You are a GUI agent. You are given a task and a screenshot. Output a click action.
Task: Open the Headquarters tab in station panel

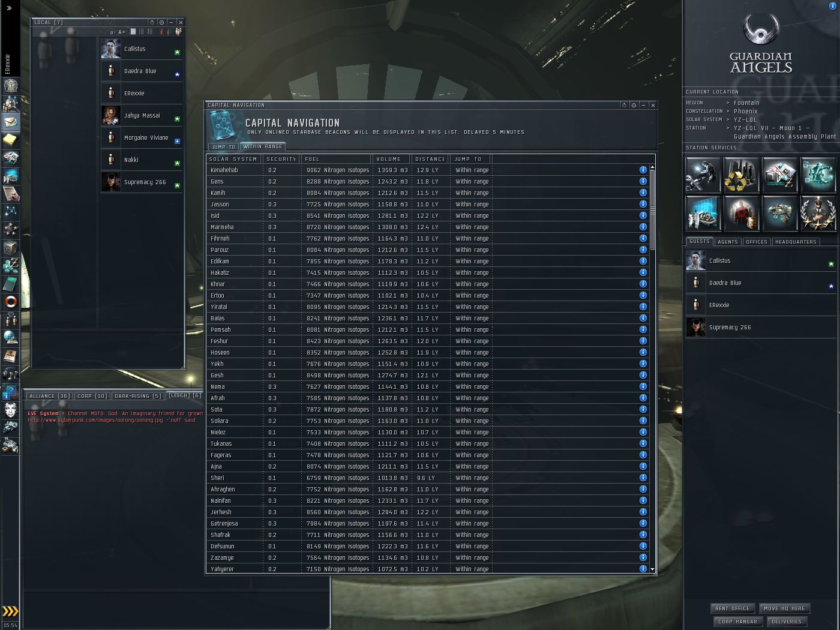click(796, 242)
